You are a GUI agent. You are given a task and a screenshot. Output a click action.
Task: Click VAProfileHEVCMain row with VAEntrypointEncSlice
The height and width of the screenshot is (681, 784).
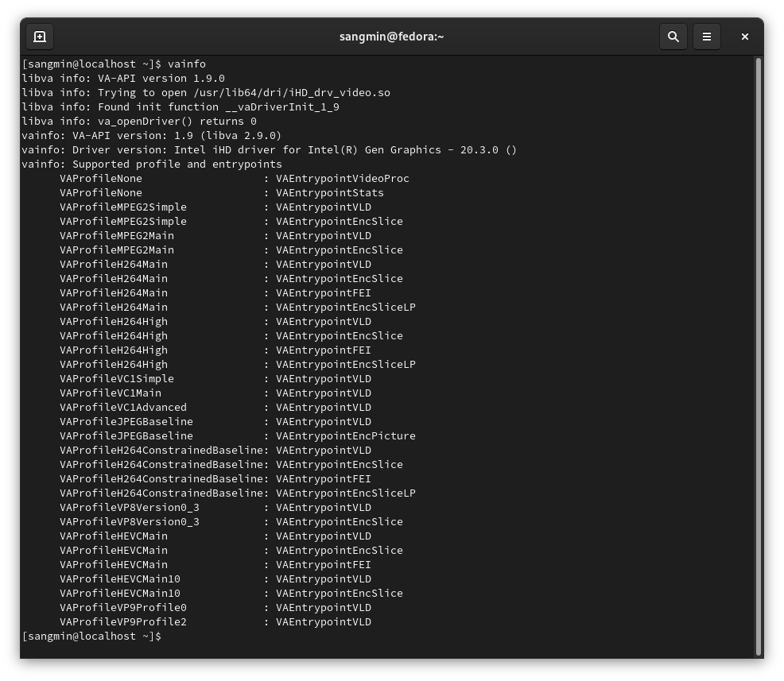tap(231, 551)
